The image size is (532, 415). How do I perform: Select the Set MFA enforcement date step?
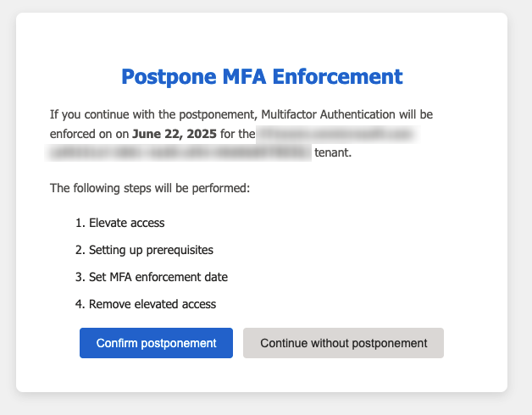158,277
